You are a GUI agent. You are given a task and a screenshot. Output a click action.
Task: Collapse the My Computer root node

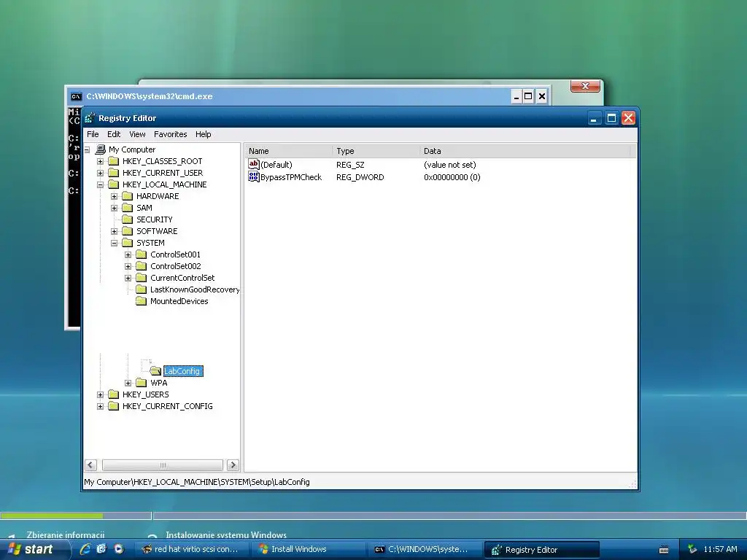(88, 149)
